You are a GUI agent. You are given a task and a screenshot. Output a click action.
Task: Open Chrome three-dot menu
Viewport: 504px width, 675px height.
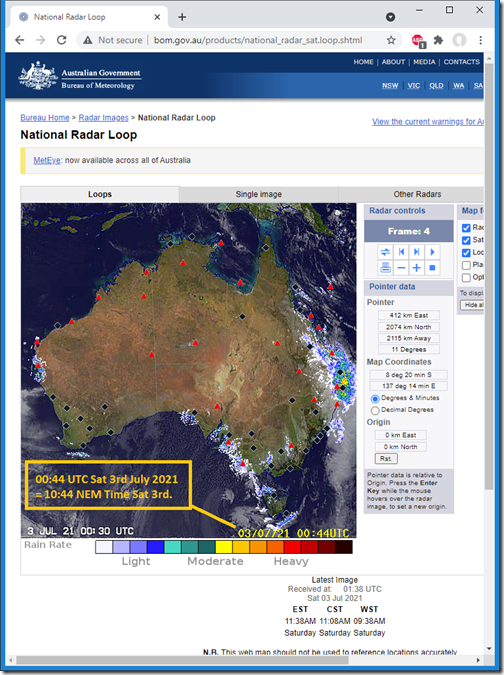click(480, 40)
